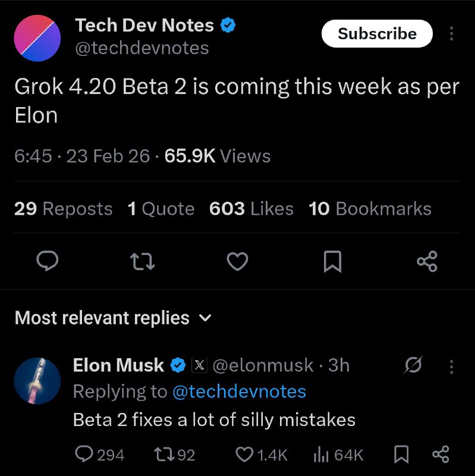Open Tech Dev Notes' profile avatar
Image resolution: width=475 pixels, height=476 pixels.
coord(37,37)
